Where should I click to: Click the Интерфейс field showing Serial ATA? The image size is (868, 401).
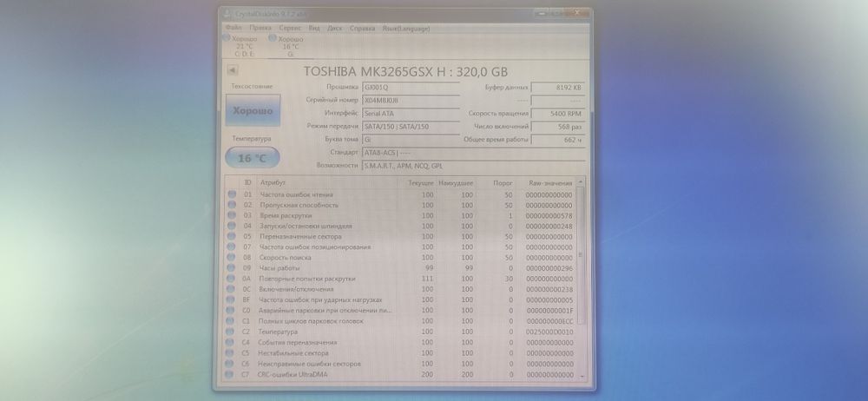tap(411, 113)
